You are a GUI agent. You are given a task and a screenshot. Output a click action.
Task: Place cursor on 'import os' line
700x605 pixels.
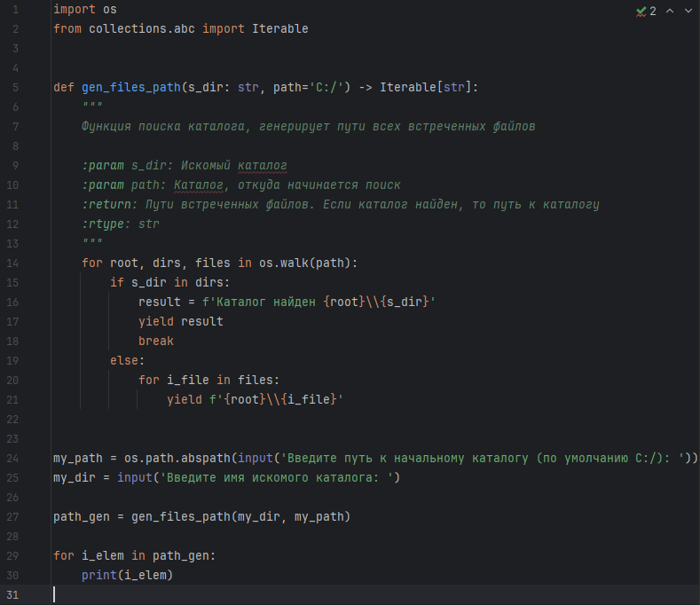tap(85, 10)
